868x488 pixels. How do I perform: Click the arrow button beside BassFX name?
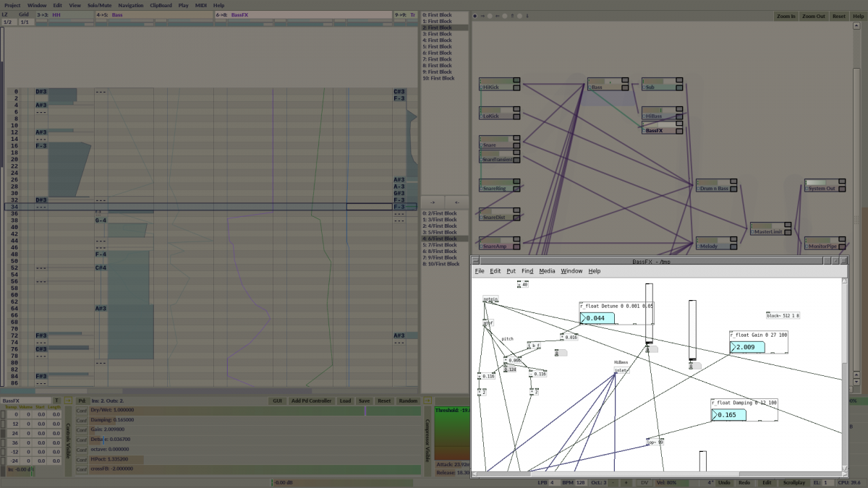pos(68,401)
